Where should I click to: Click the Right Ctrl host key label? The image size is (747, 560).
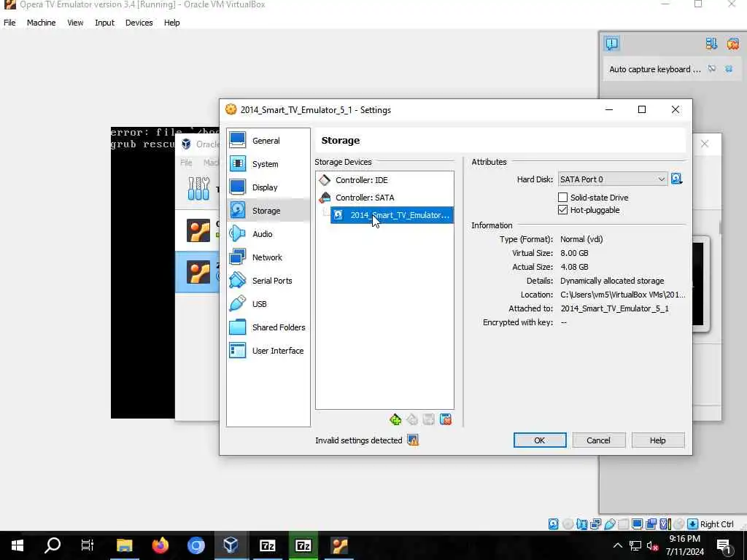(x=717, y=524)
